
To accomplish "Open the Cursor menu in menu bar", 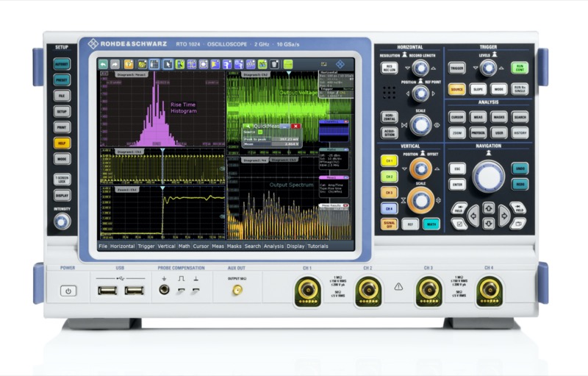I will pos(201,246).
